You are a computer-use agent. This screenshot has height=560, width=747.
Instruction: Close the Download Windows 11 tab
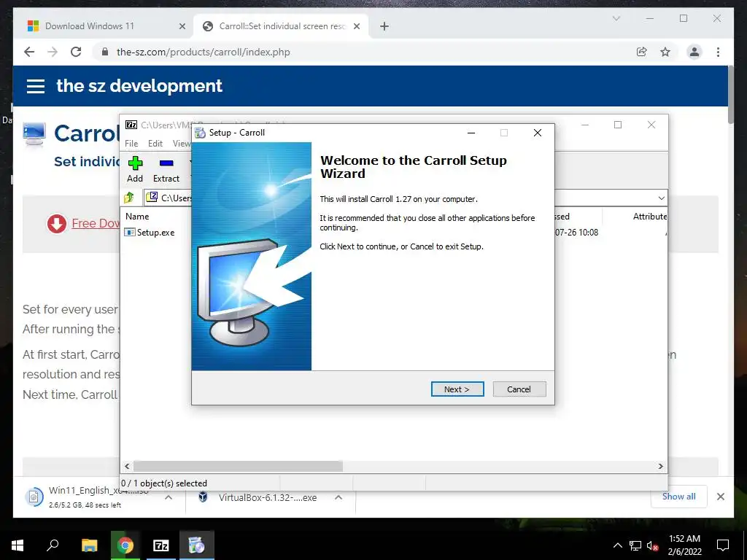182,26
